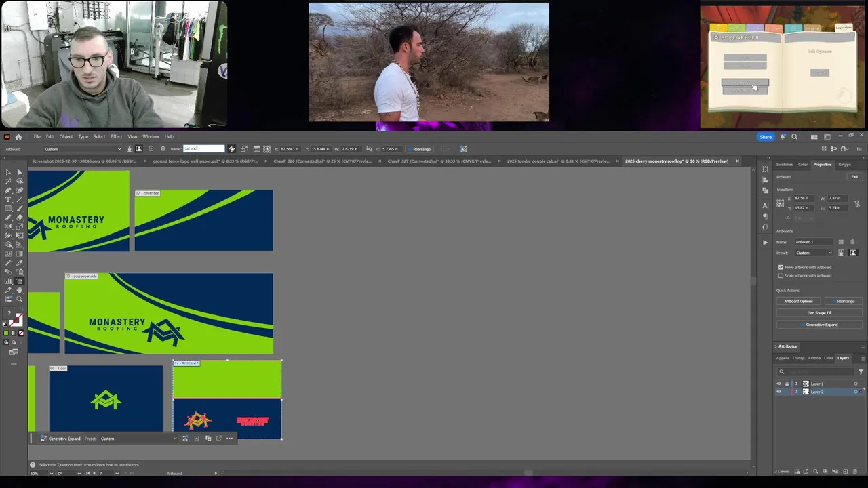The height and width of the screenshot is (488, 868).
Task: Click Rearrange button in Quick Actions
Action: pyautogui.click(x=845, y=301)
